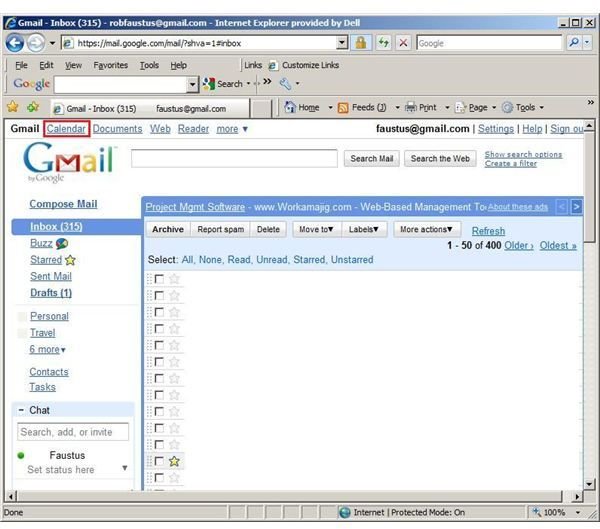Expand the Move to dropdown

click(317, 229)
